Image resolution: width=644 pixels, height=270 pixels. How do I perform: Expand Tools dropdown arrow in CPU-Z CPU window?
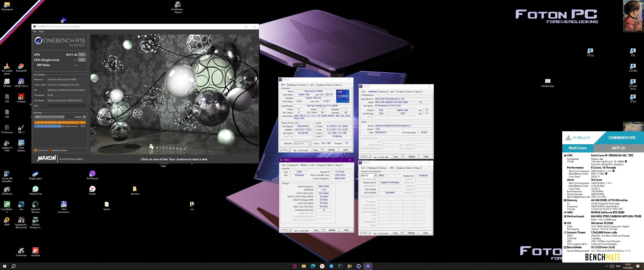coord(322,150)
